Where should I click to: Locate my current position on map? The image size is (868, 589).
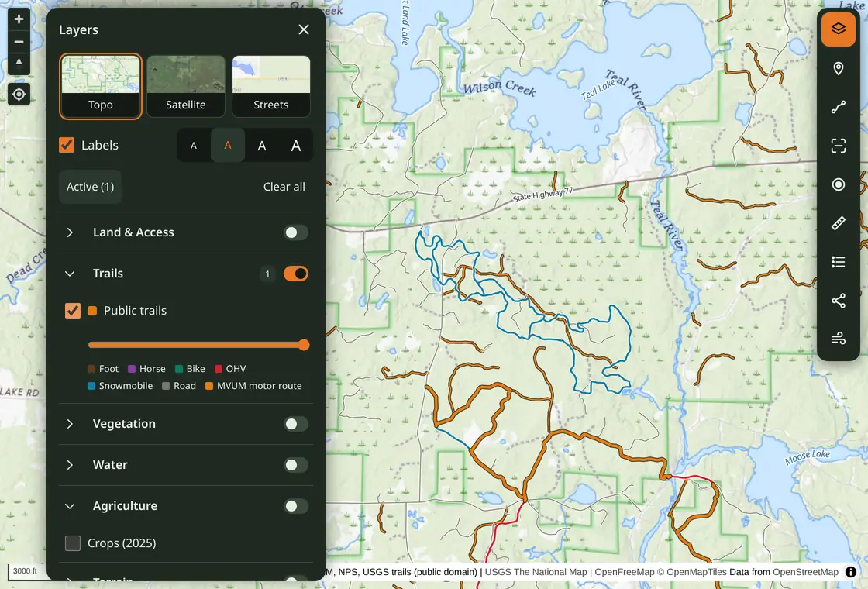coord(19,94)
